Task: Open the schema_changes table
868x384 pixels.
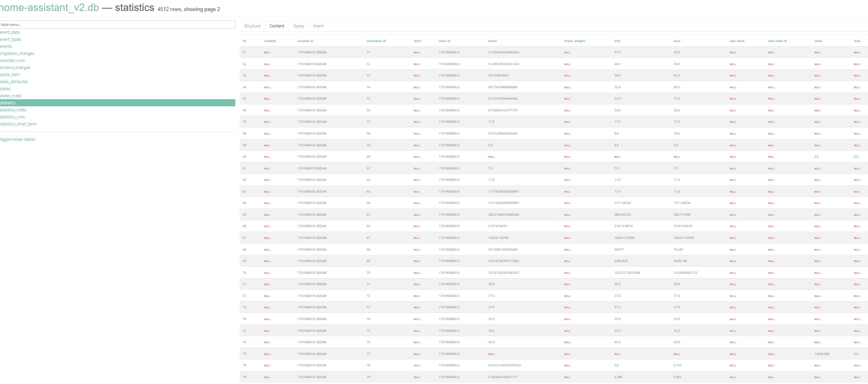Action: coord(15,67)
